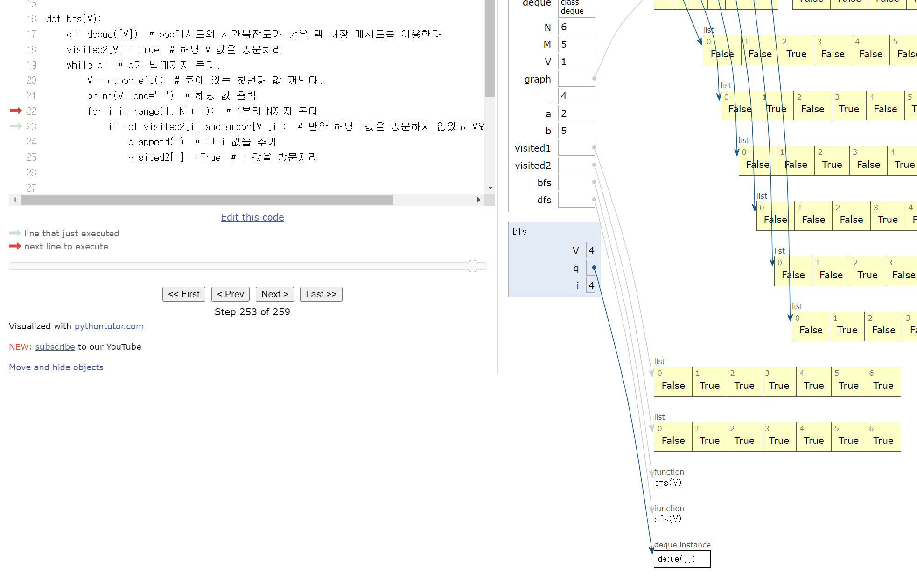This screenshot has height=588, width=917.
Task: Click Move and hide objects link
Action: click(56, 367)
